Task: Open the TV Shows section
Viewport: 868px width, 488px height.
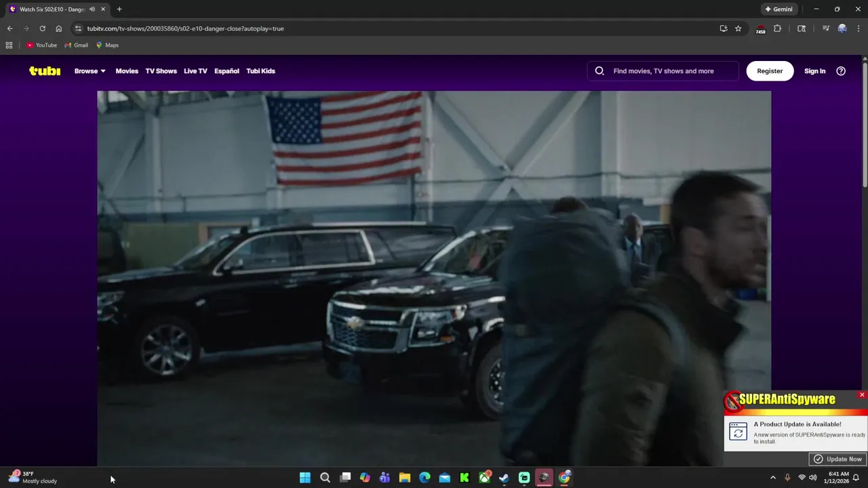Action: coord(161,71)
